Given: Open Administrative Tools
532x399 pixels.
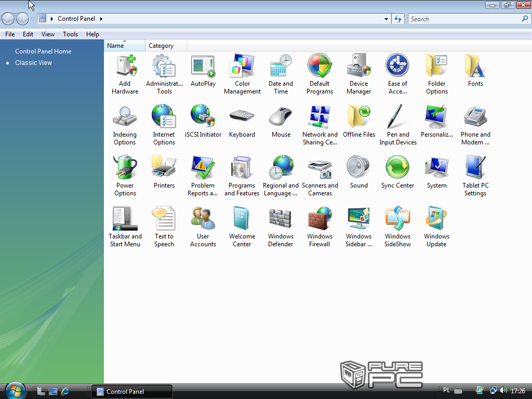Looking at the screenshot, I should coord(164,75).
